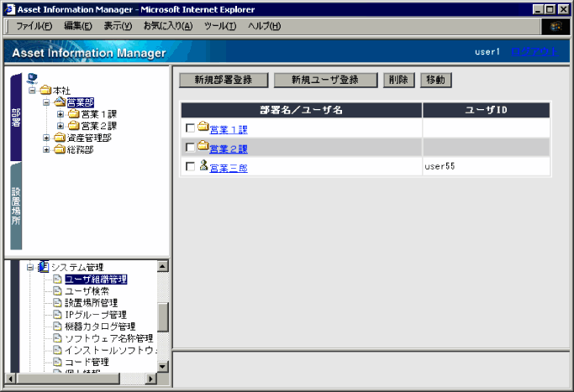Screen dimensions: 574x392
Task: Click the 移動 button
Action: click(435, 80)
